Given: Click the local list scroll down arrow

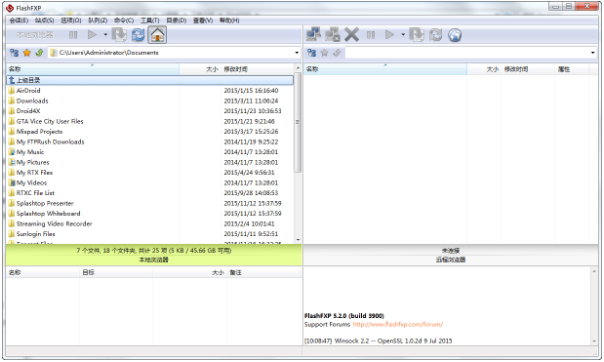Looking at the screenshot, I should [x=297, y=240].
